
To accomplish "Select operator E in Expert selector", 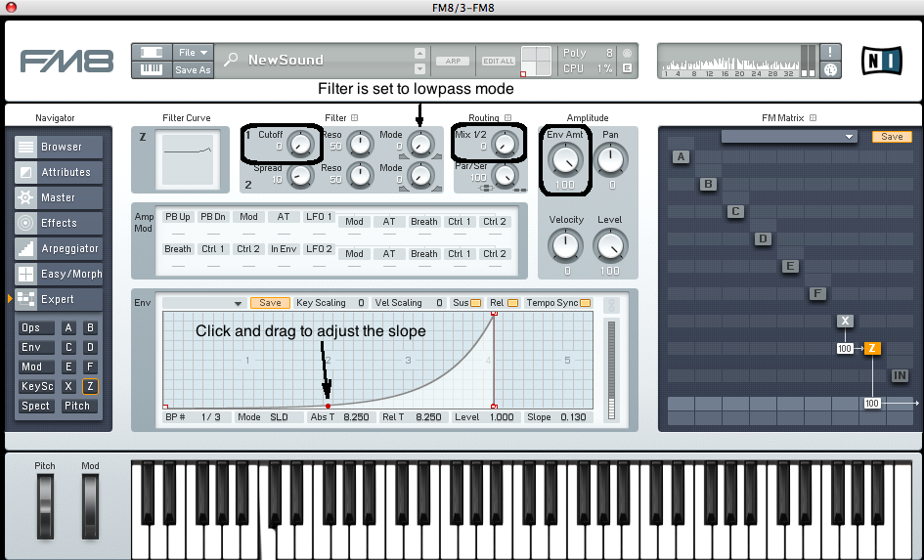I will pos(68,366).
